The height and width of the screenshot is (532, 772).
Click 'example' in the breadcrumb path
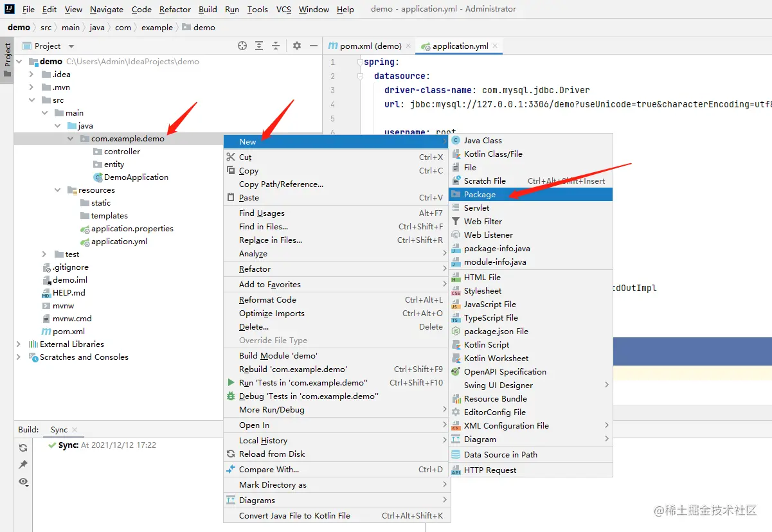click(157, 27)
